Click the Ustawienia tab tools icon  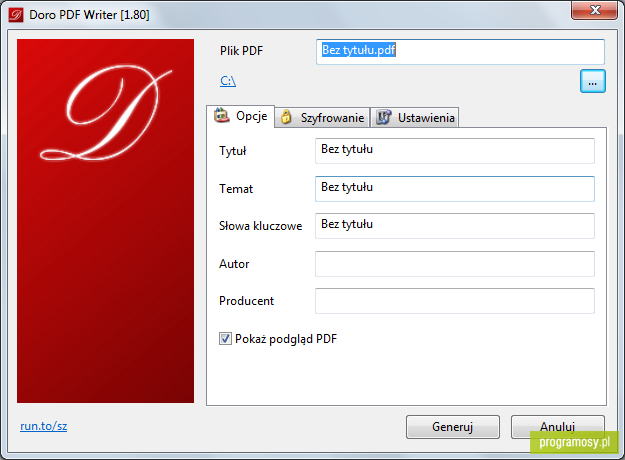coord(383,117)
